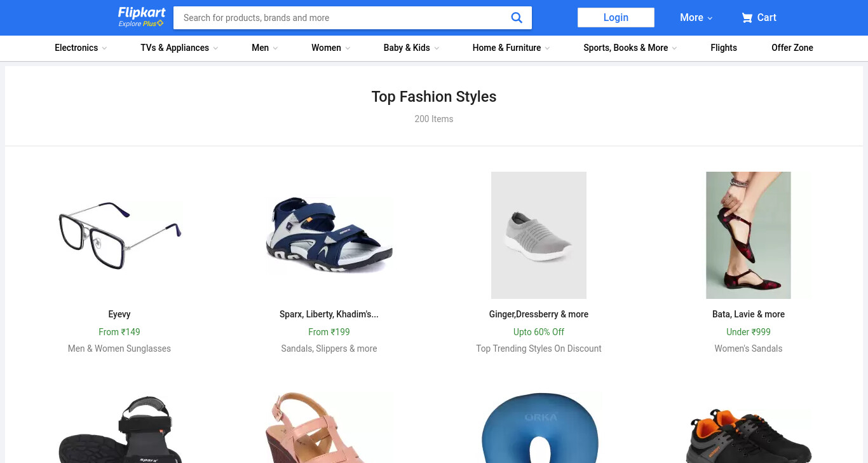
Task: Open the pink wedge sandal image
Action: [329, 428]
